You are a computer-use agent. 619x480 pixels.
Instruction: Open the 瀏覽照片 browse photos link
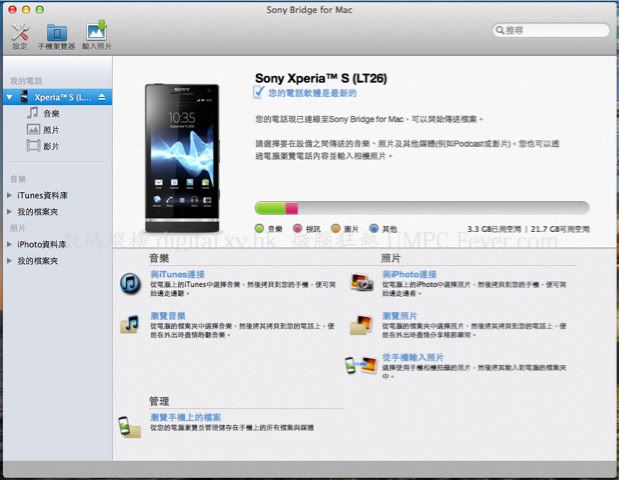[400, 316]
